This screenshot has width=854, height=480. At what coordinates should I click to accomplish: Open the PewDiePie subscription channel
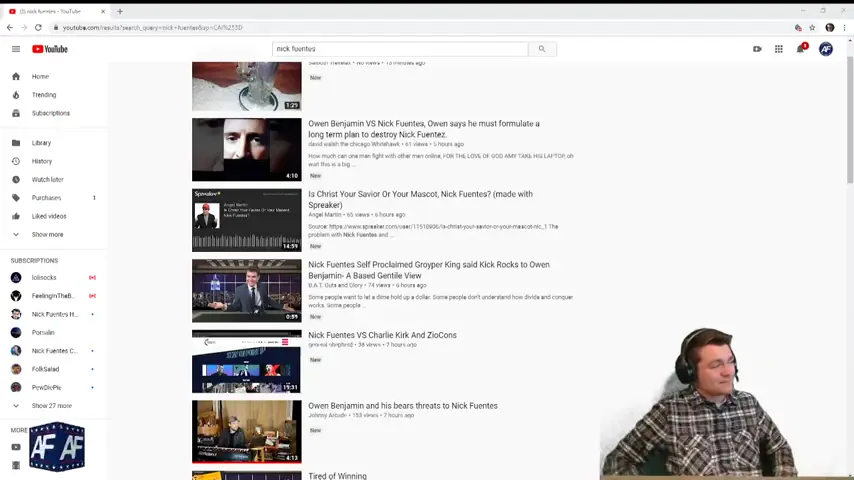click(46, 387)
